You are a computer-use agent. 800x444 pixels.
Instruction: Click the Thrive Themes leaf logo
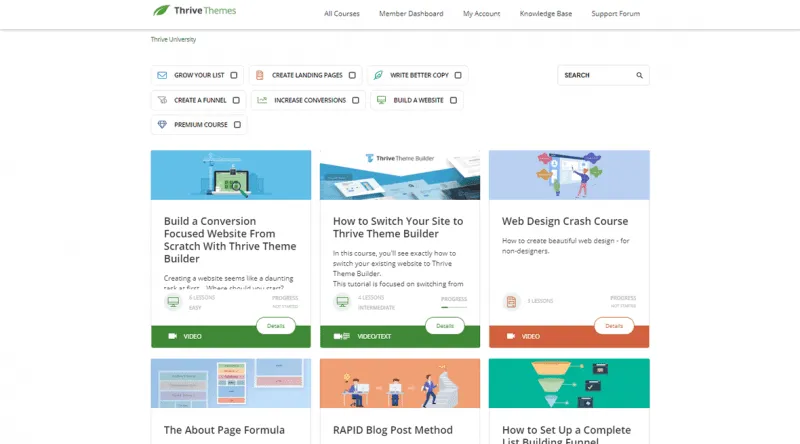pos(161,10)
